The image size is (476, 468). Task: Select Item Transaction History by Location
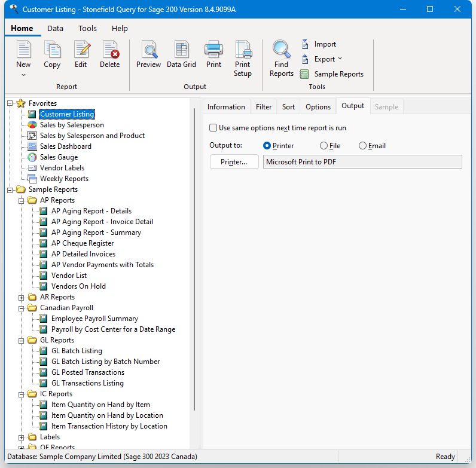(109, 426)
